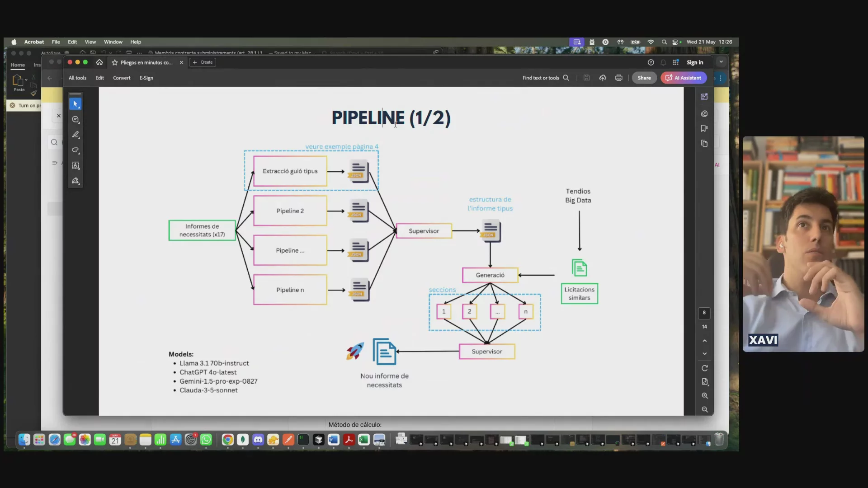The image size is (868, 488).
Task: Go to the previous page chevron
Action: point(704,341)
